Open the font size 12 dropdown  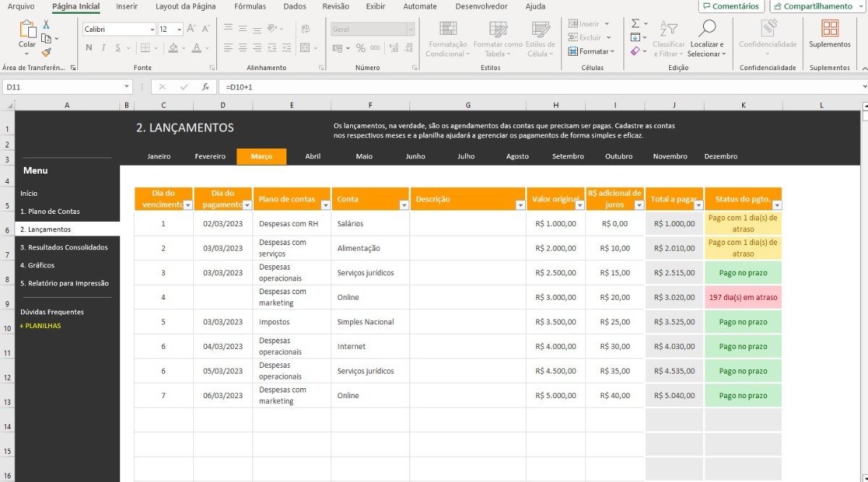(179, 30)
